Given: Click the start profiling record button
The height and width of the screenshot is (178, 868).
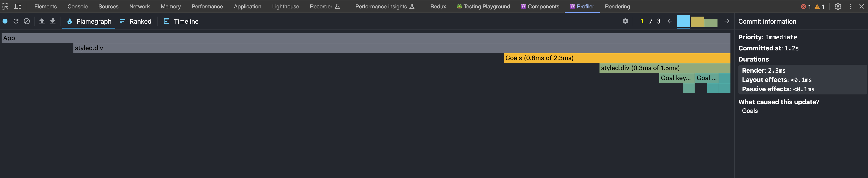Looking at the screenshot, I should [x=5, y=21].
